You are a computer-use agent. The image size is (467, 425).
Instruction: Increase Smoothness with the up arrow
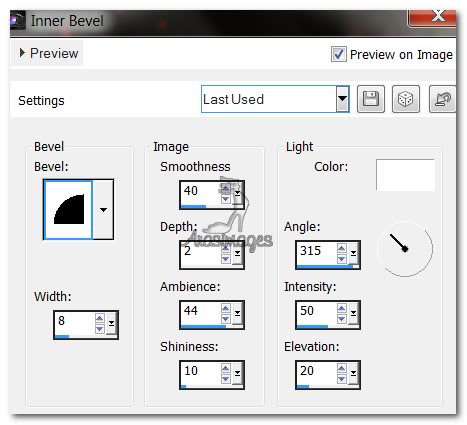(x=226, y=189)
